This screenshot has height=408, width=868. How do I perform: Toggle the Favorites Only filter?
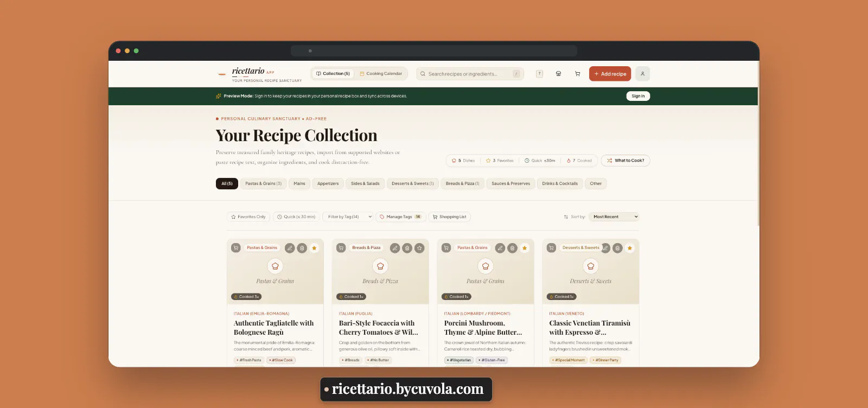pos(248,217)
